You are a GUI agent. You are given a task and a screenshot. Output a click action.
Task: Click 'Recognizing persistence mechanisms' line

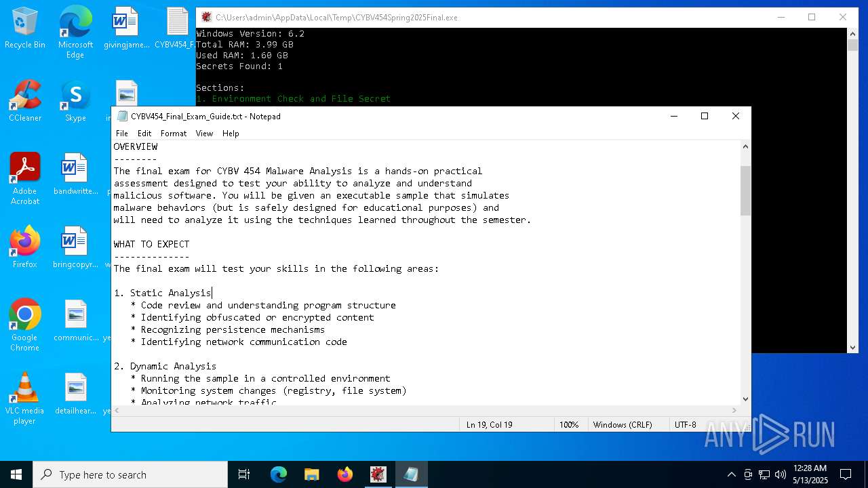pyautogui.click(x=228, y=329)
